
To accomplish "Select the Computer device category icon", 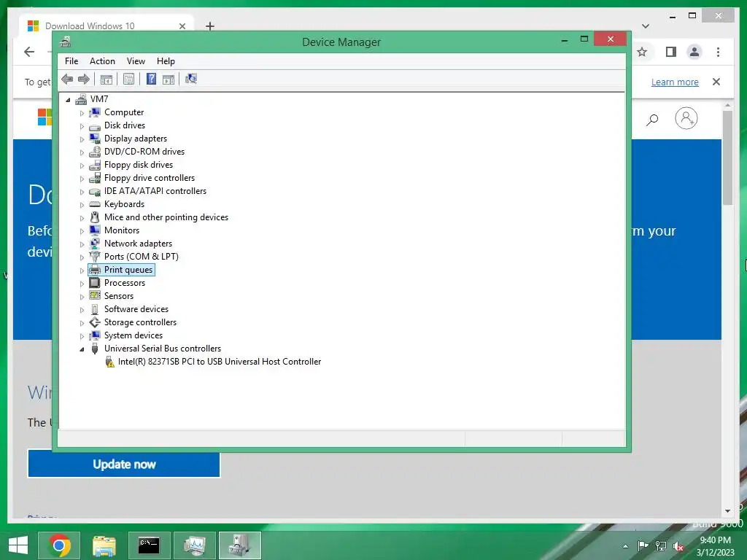I will 95,112.
